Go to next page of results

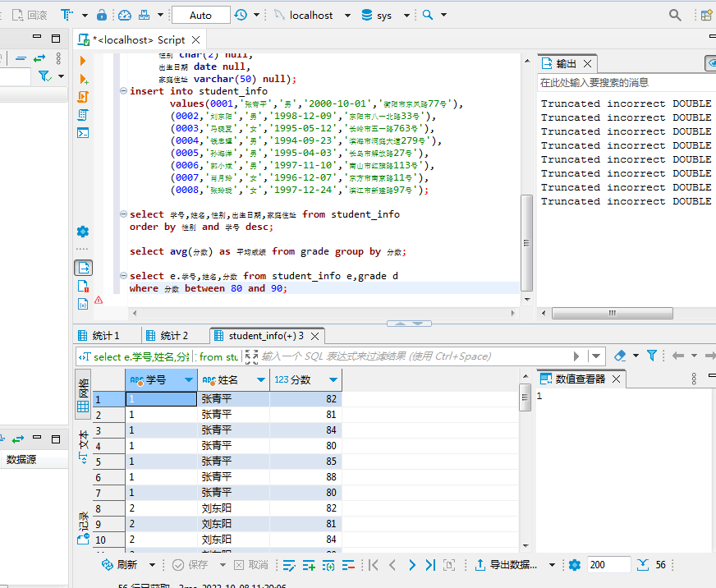pos(412,565)
